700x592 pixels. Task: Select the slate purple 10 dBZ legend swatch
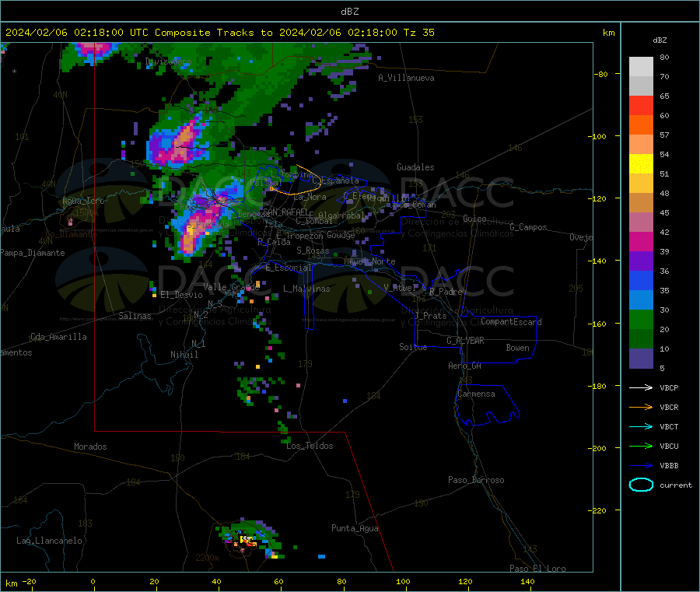point(641,359)
